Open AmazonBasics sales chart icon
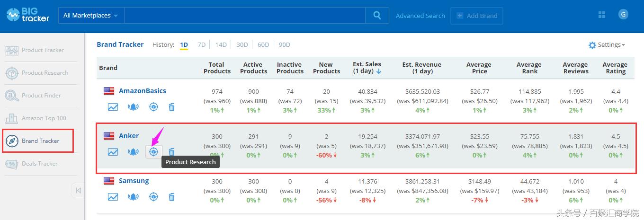This screenshot has width=644, height=220. click(113, 107)
